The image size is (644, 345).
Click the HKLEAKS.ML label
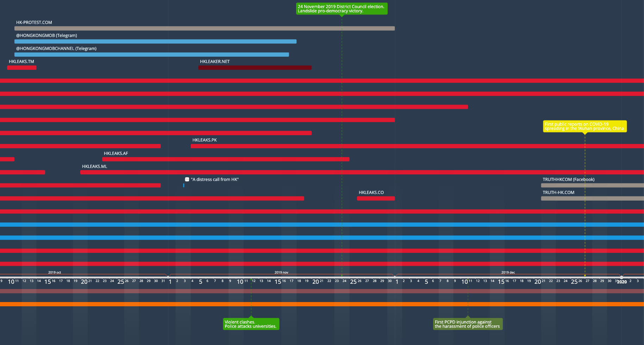tap(94, 167)
